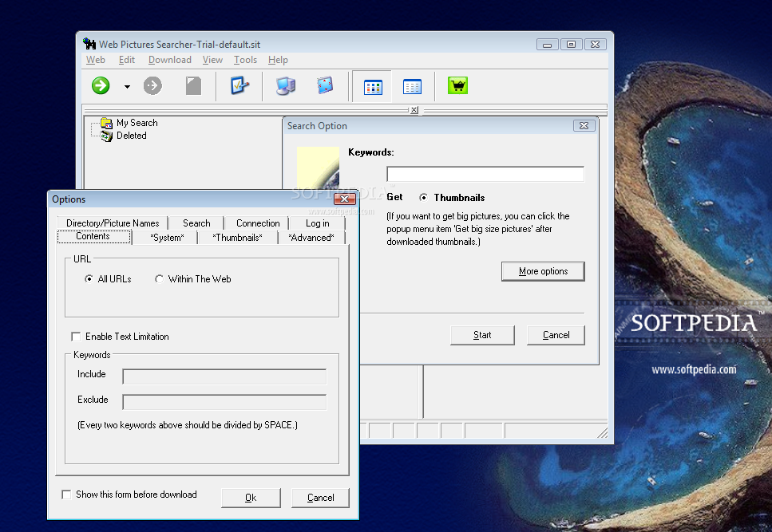This screenshot has width=772, height=532.
Task: Maximize the Web Pictures Searcher window
Action: click(571, 45)
